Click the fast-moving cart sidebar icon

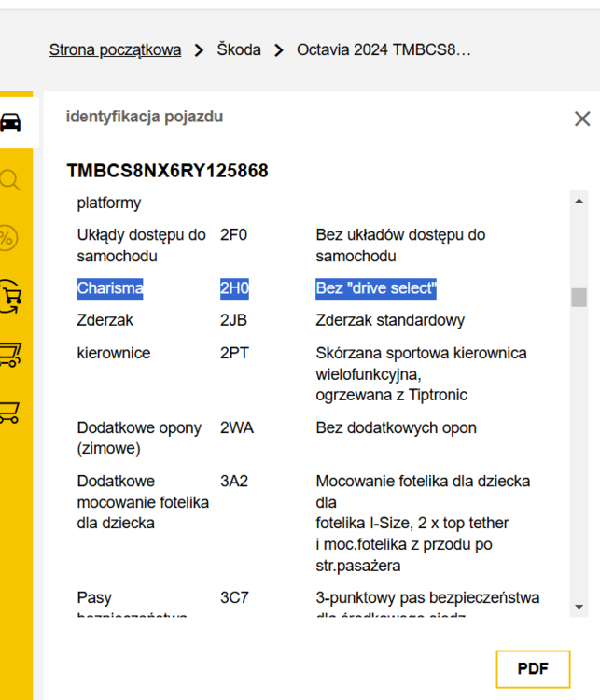(10, 353)
